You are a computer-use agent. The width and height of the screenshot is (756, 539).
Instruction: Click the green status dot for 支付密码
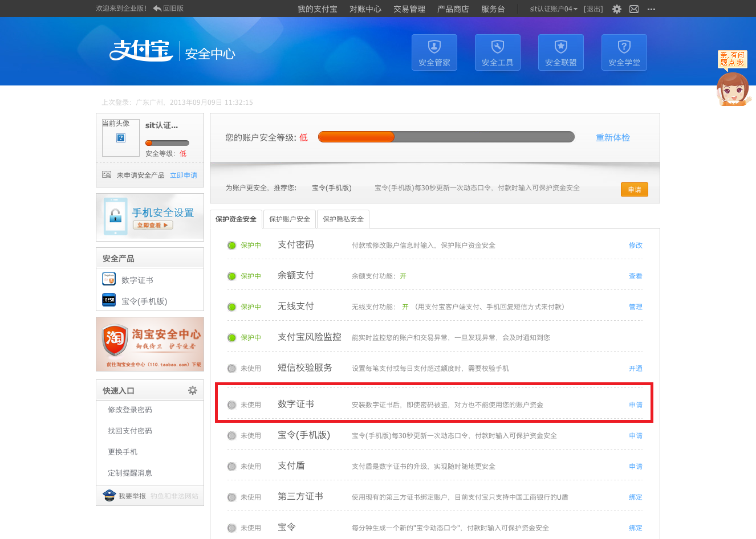click(231, 246)
